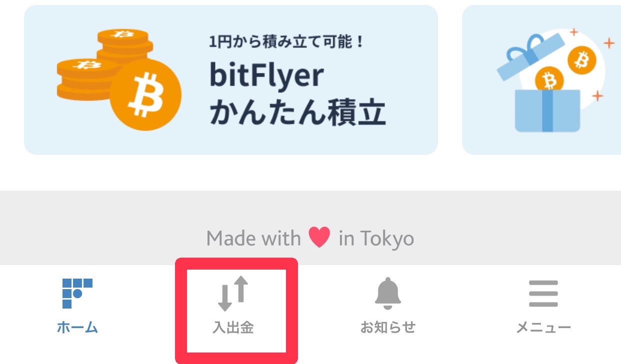Click the pink heart in the footer
Screen dimensions: 621x364
pos(319,237)
